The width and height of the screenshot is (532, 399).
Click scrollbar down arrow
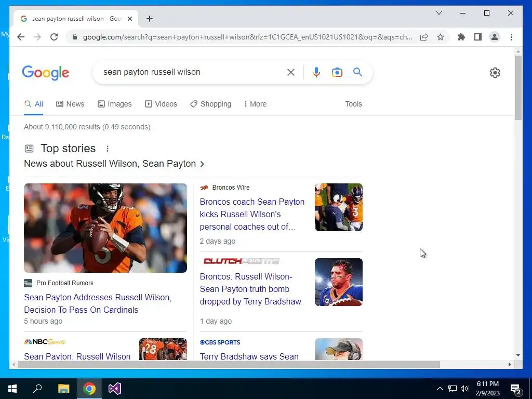pos(518,355)
